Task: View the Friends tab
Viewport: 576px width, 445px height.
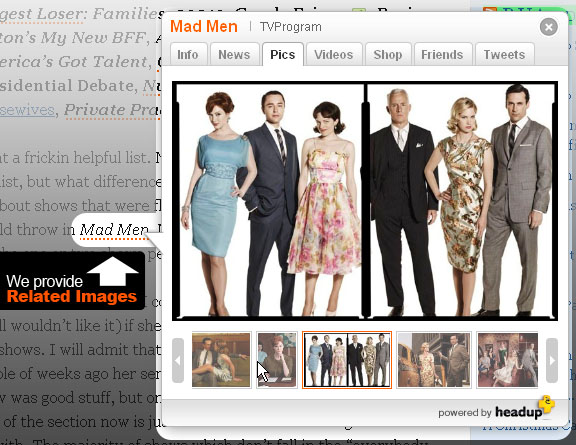Action: [442, 54]
